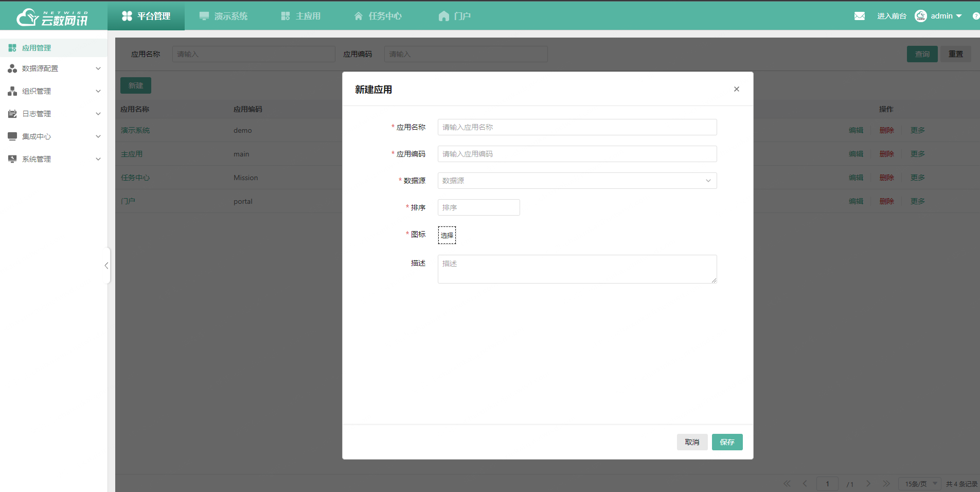Image resolution: width=980 pixels, height=492 pixels.
Task: Close the 新建应用 dialog with X
Action: coord(736,89)
